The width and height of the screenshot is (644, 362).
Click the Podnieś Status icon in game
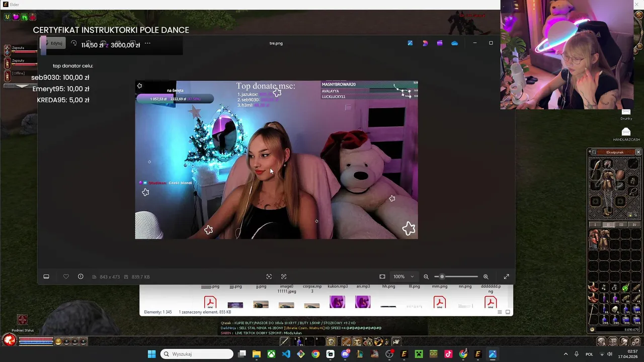coord(22,320)
